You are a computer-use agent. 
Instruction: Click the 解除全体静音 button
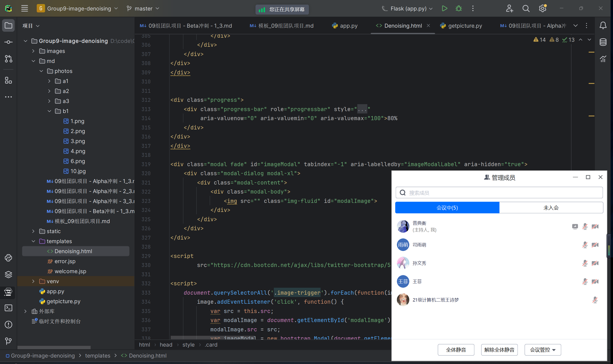(x=499, y=350)
